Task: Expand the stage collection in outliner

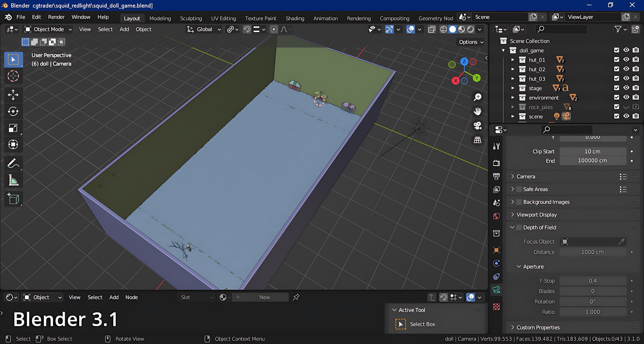Action: (513, 88)
